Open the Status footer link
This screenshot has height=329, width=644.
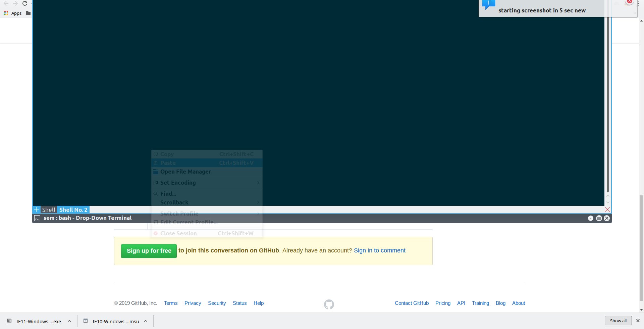coord(240,303)
